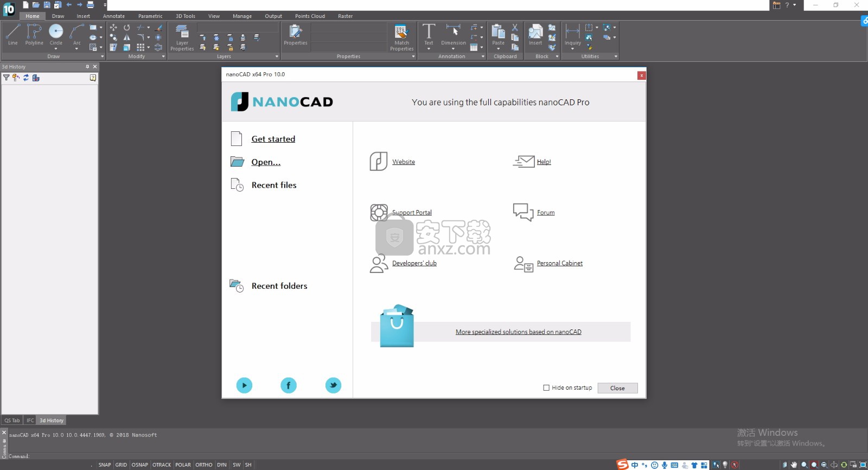Switch to the Draw ribbon tab

[x=58, y=16]
